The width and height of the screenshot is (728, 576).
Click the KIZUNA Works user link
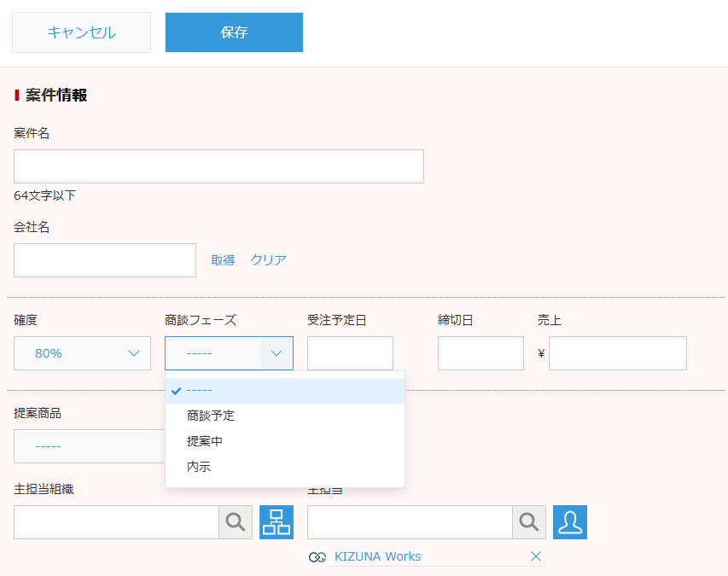pos(377,556)
